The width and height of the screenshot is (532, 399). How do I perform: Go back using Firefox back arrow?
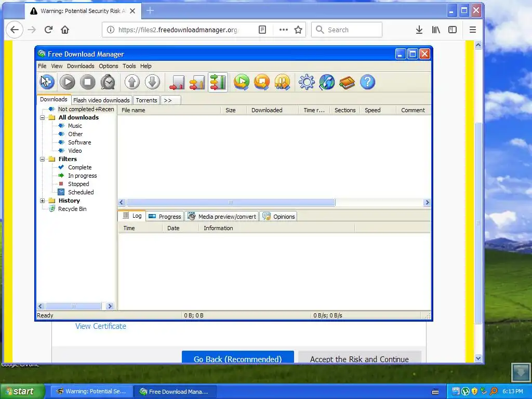15,30
